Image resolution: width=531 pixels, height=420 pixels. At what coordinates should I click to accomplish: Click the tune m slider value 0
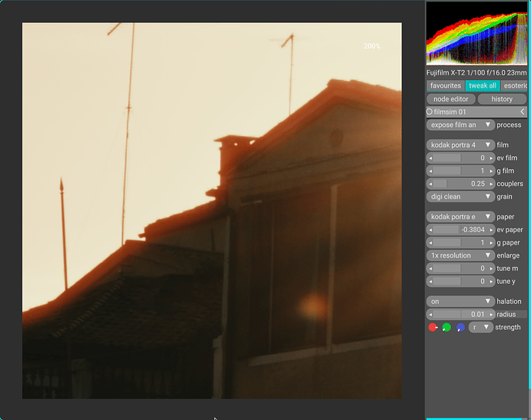click(x=460, y=268)
